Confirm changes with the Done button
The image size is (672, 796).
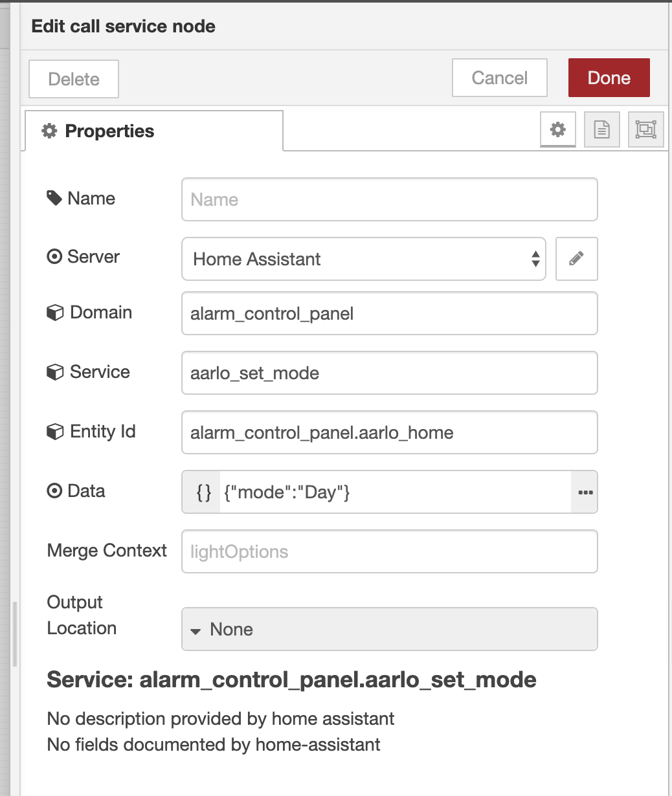tap(609, 78)
